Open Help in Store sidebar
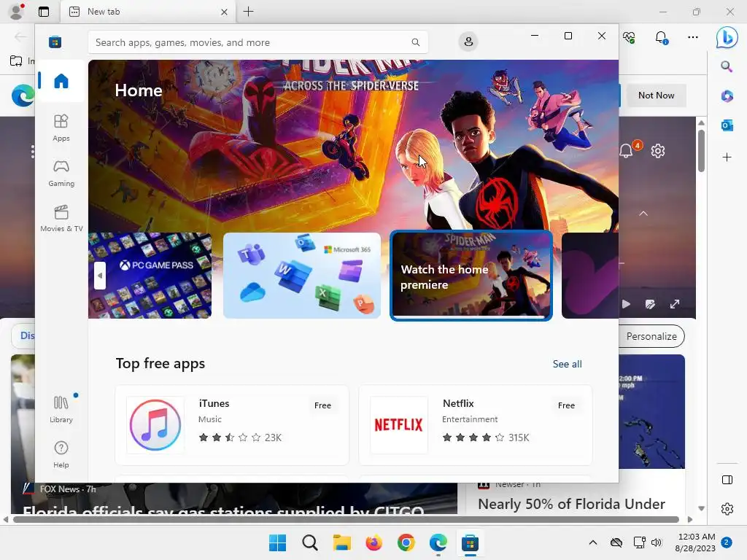The width and height of the screenshot is (747, 560). point(61,455)
